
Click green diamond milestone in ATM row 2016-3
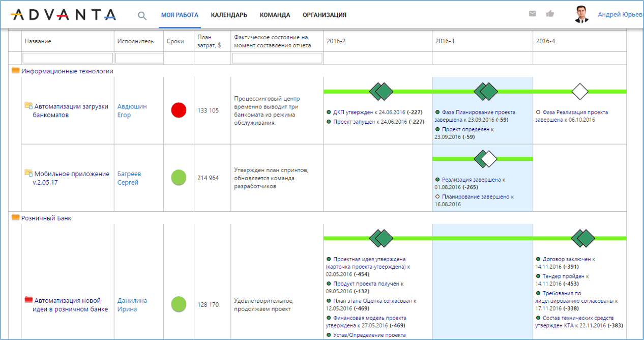coord(486,92)
